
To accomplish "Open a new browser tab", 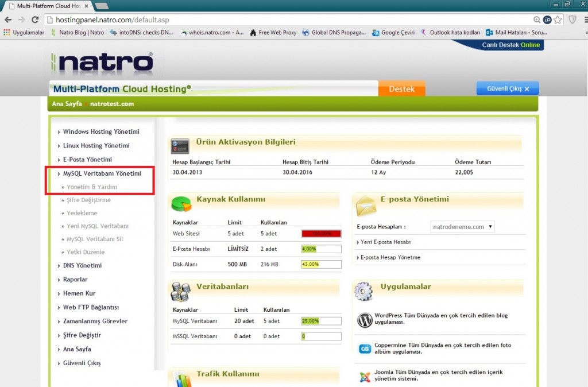I will tap(101, 6).
